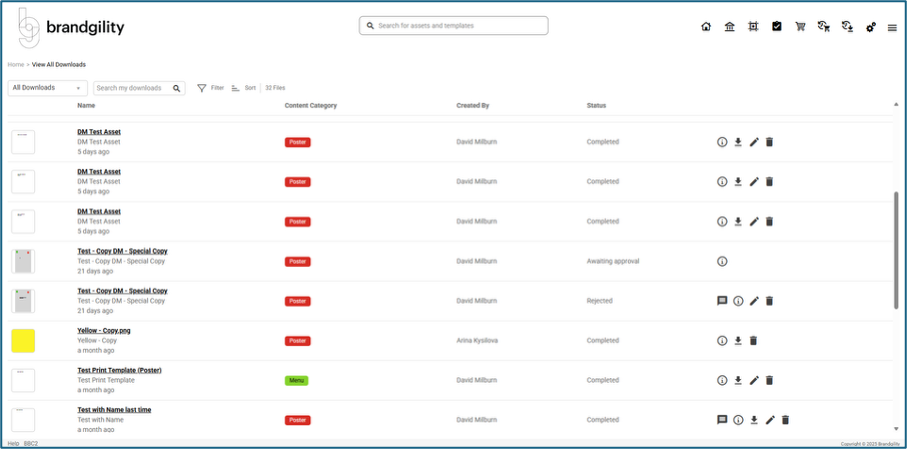Screen dimensions: 908x450
Task: Show info for the Awaiting approval item
Action: [722, 261]
